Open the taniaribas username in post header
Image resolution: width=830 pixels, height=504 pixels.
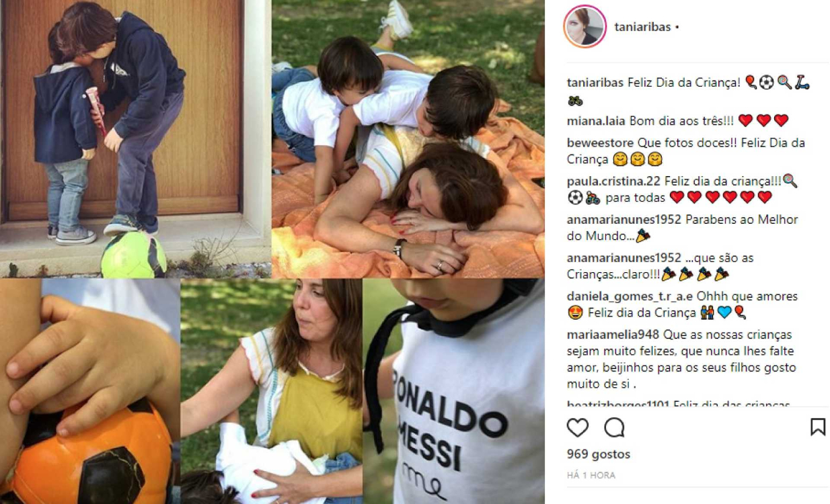tap(642, 27)
